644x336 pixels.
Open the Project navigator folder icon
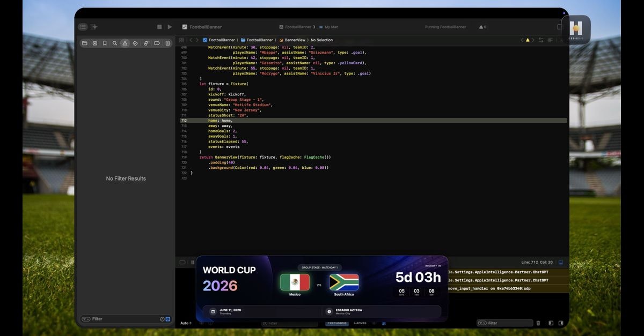(x=85, y=43)
